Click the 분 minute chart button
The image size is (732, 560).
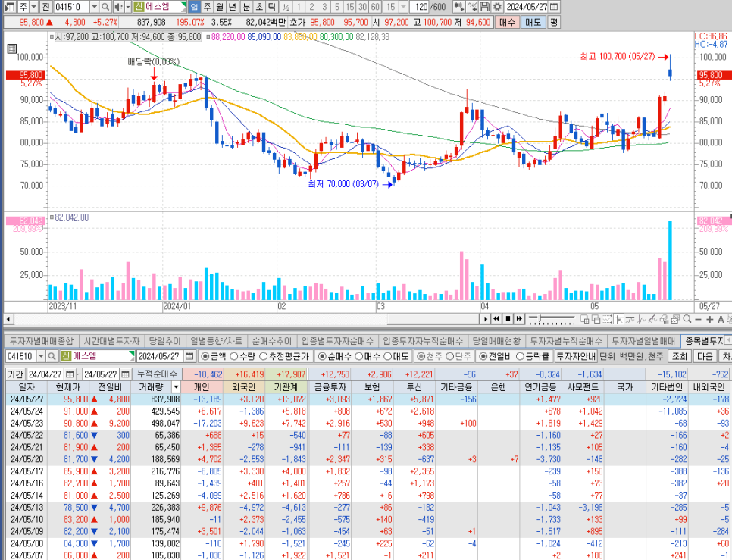coord(246,7)
